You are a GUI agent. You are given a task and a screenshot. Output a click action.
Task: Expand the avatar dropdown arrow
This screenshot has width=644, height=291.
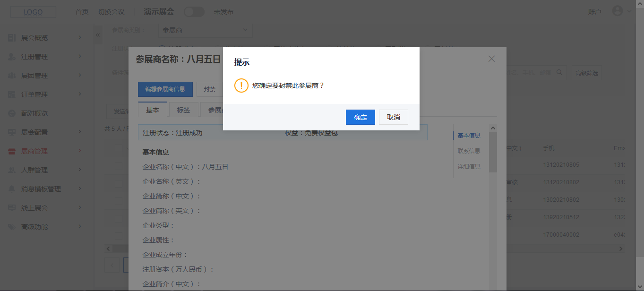(629, 12)
